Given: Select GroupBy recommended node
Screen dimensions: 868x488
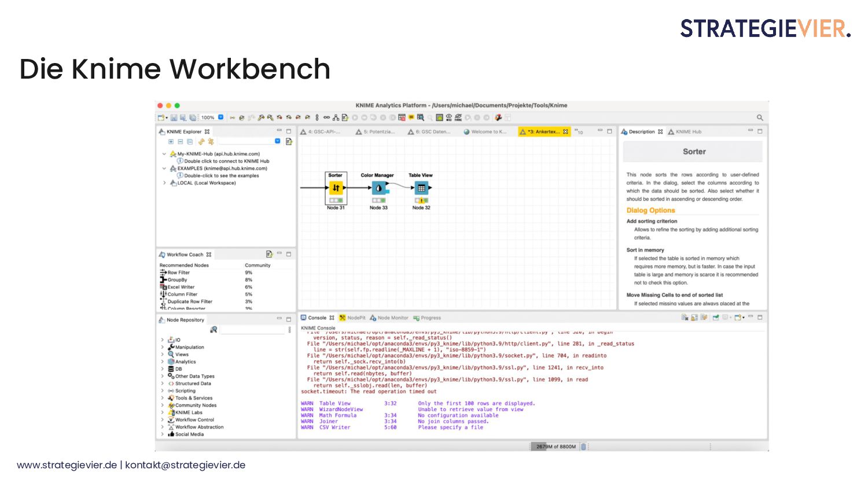Looking at the screenshot, I should click(174, 280).
